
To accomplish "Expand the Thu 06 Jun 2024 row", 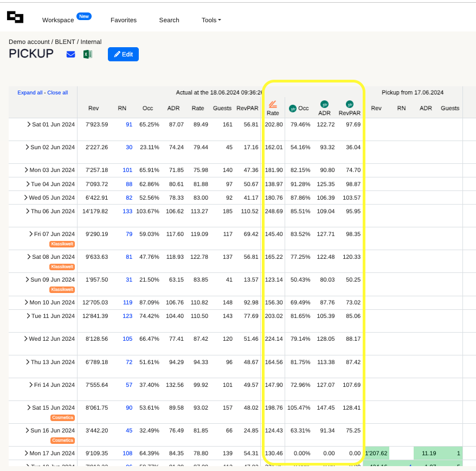I will (x=28, y=211).
